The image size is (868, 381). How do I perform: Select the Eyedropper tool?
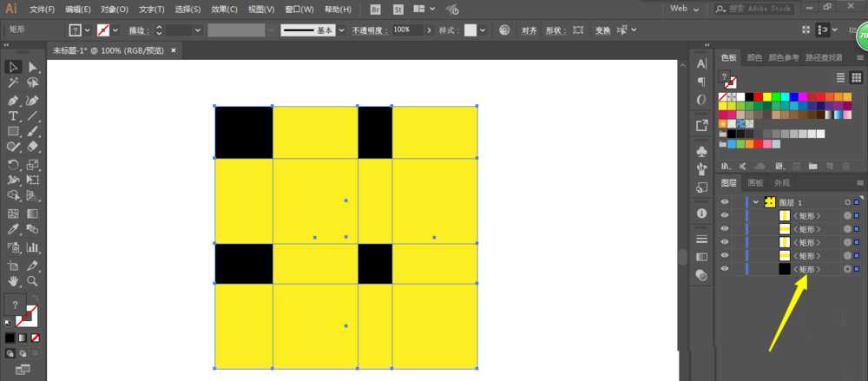point(13,230)
